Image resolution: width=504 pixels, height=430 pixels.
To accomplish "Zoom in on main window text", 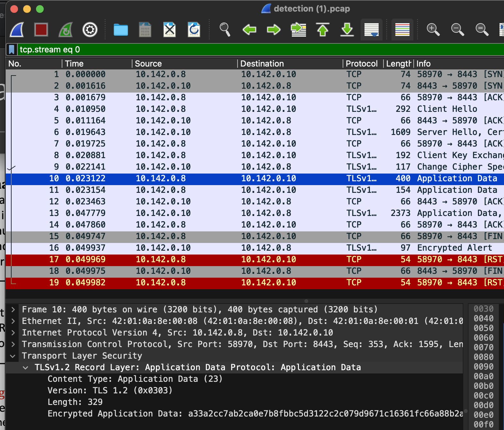I will [433, 30].
